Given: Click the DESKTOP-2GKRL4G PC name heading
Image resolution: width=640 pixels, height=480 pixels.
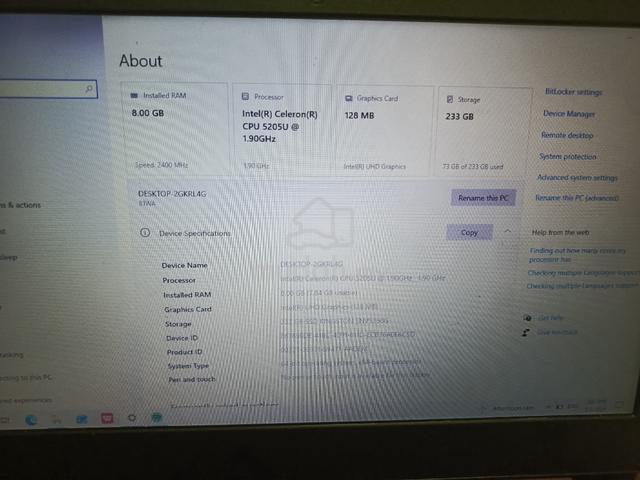Looking at the screenshot, I should (172, 193).
